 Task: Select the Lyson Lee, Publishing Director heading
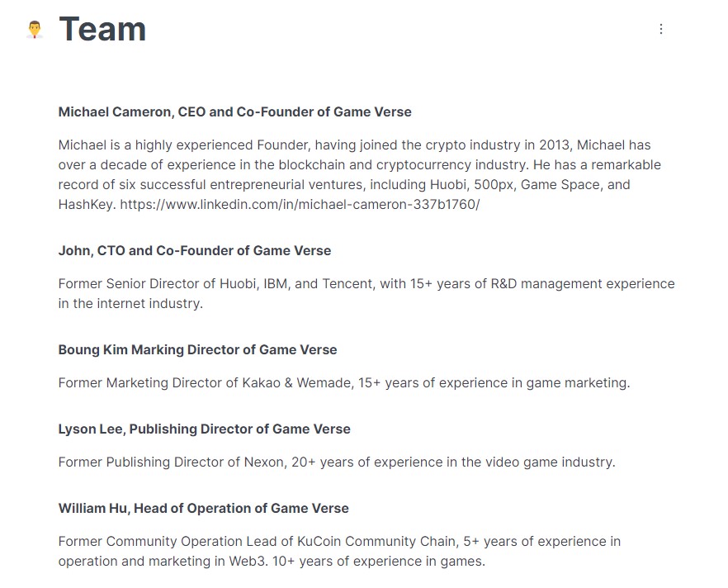click(204, 429)
